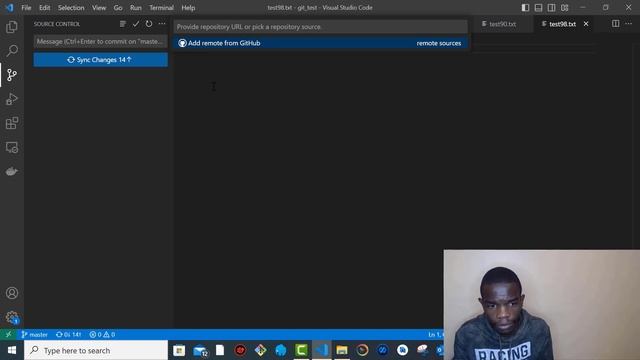Toggle Panel layout icon in title bar

pos(539,8)
